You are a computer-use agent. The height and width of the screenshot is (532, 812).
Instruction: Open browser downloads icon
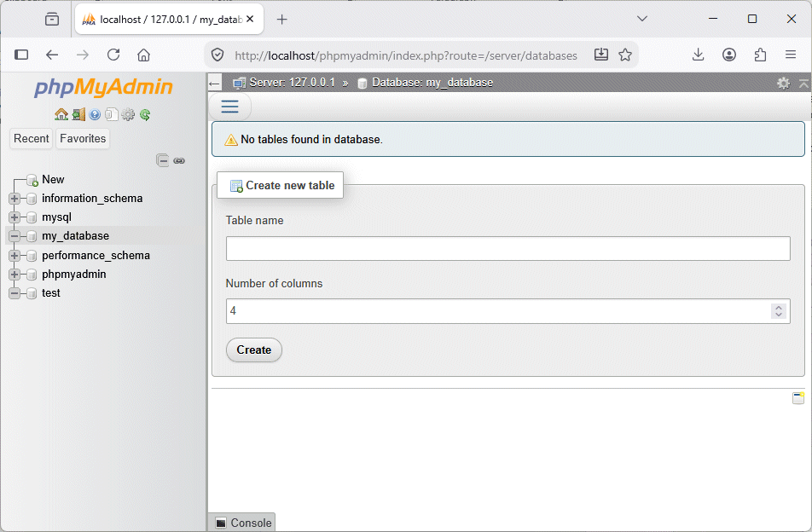click(698, 55)
